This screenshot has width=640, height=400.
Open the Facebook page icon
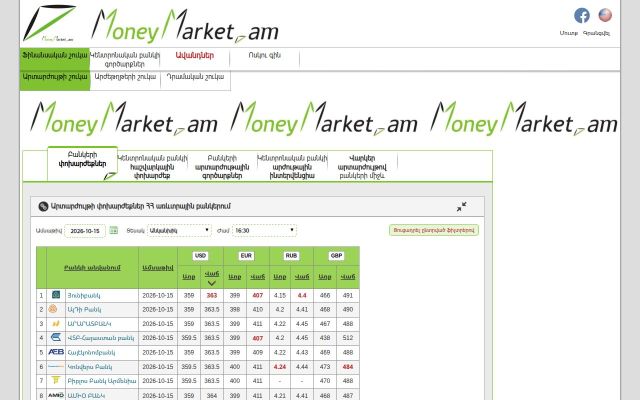(x=582, y=16)
